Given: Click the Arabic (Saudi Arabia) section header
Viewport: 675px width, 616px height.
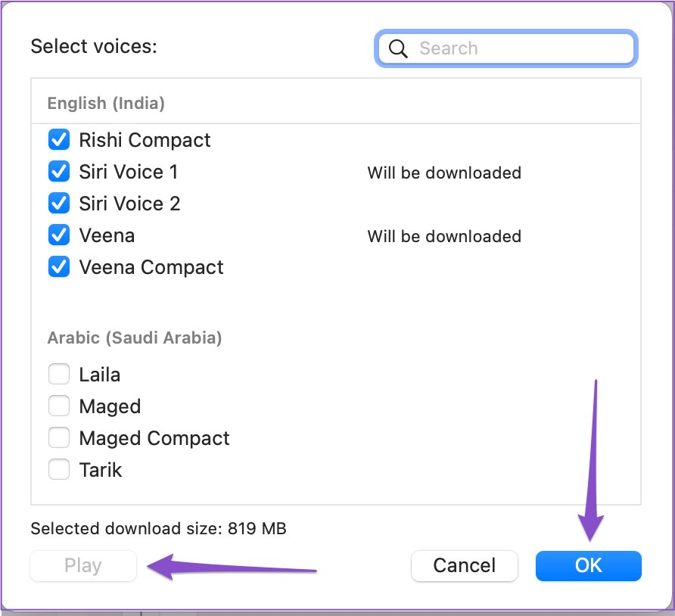Looking at the screenshot, I should (x=135, y=338).
